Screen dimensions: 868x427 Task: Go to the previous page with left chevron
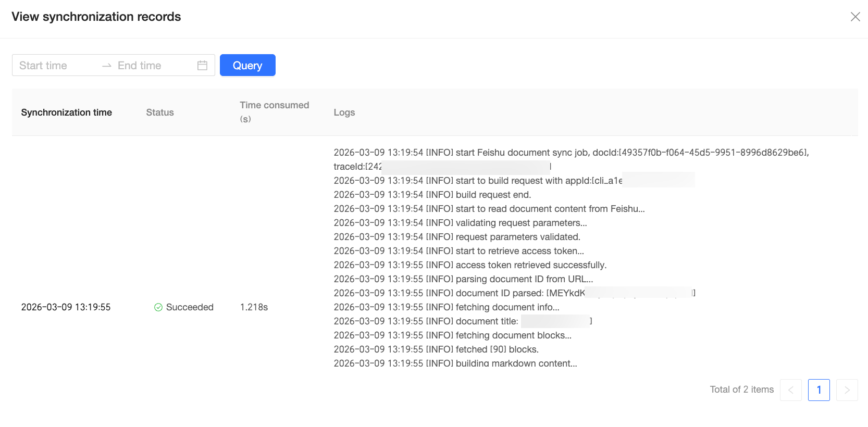coord(790,390)
